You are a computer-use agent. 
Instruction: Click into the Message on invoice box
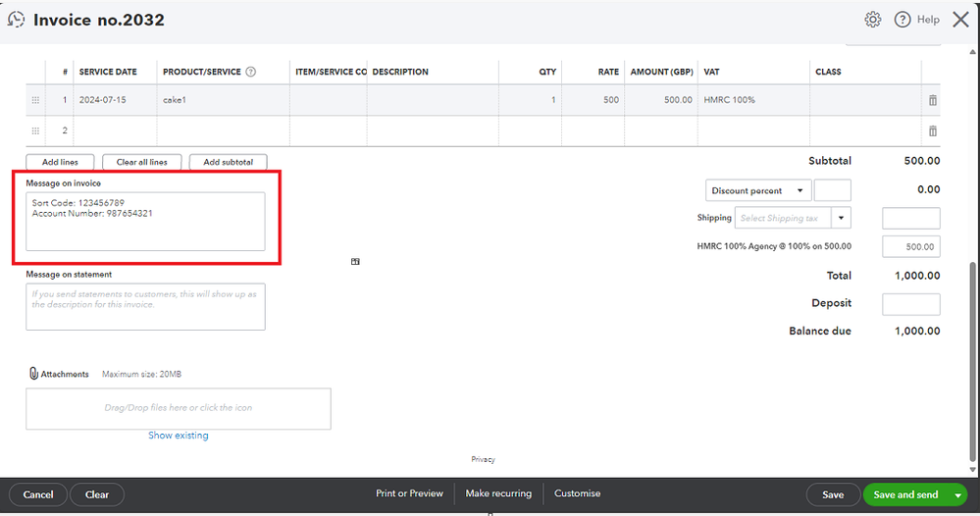[145, 221]
